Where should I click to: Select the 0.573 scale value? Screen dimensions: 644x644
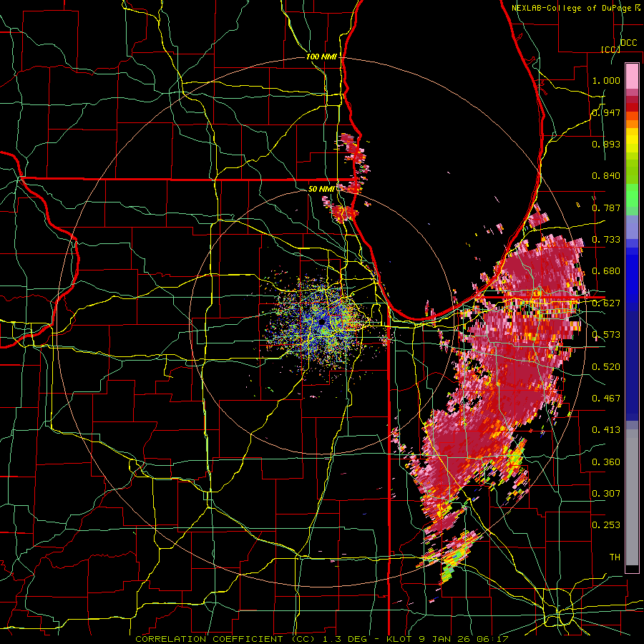(606, 335)
